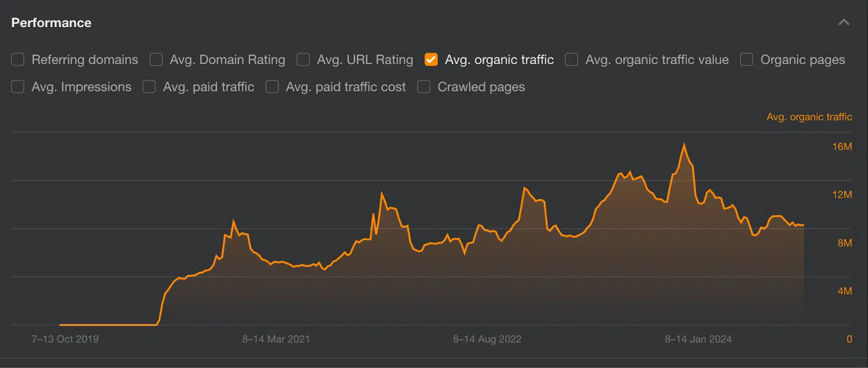Click the 16M y-axis label
The image size is (868, 368).
[842, 147]
